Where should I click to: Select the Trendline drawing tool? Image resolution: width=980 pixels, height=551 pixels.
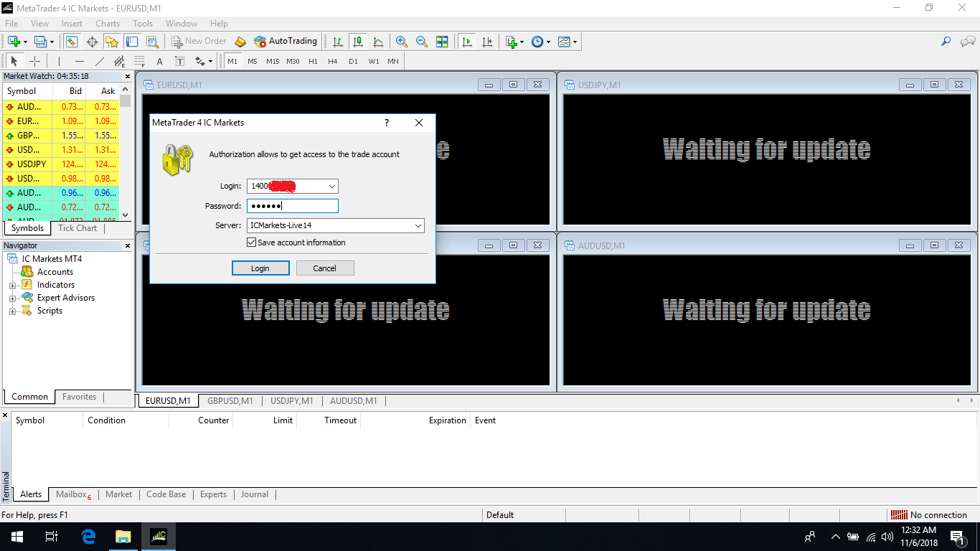point(100,61)
